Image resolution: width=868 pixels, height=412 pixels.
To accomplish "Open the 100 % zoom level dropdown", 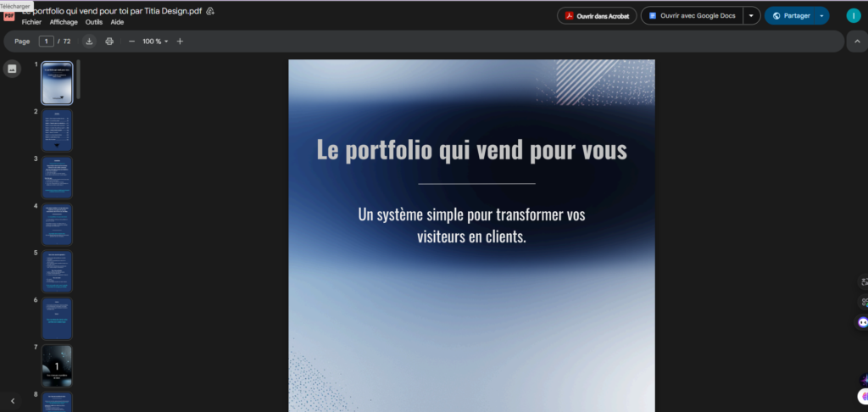I will [x=156, y=42].
